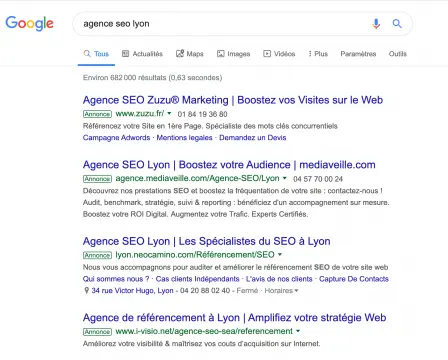Screen dimensions: 448x360
Task: Click the 34 rue Victor Hugo, Lyon address
Action: [x=132, y=291]
